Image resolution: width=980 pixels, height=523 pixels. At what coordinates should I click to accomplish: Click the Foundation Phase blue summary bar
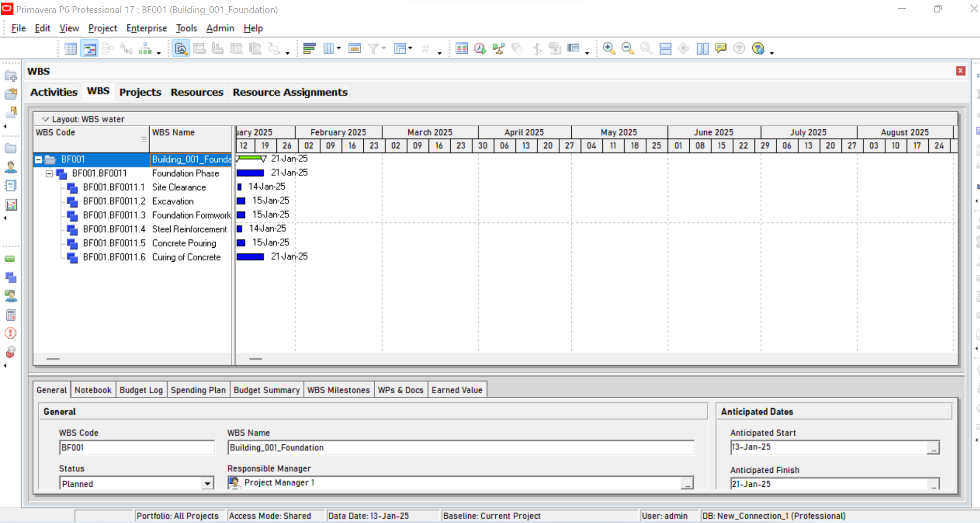tap(250, 173)
